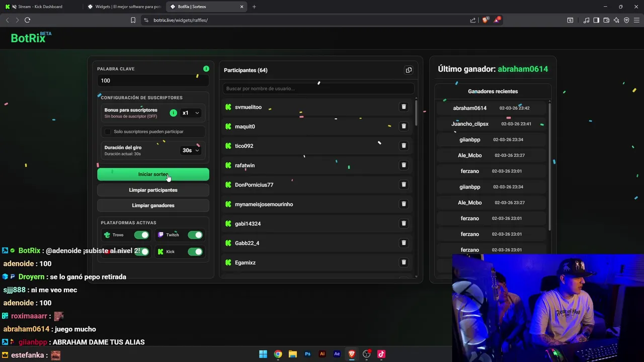The height and width of the screenshot is (362, 644).
Task: Click the Ganadores recientes heading
Action: tap(493, 92)
